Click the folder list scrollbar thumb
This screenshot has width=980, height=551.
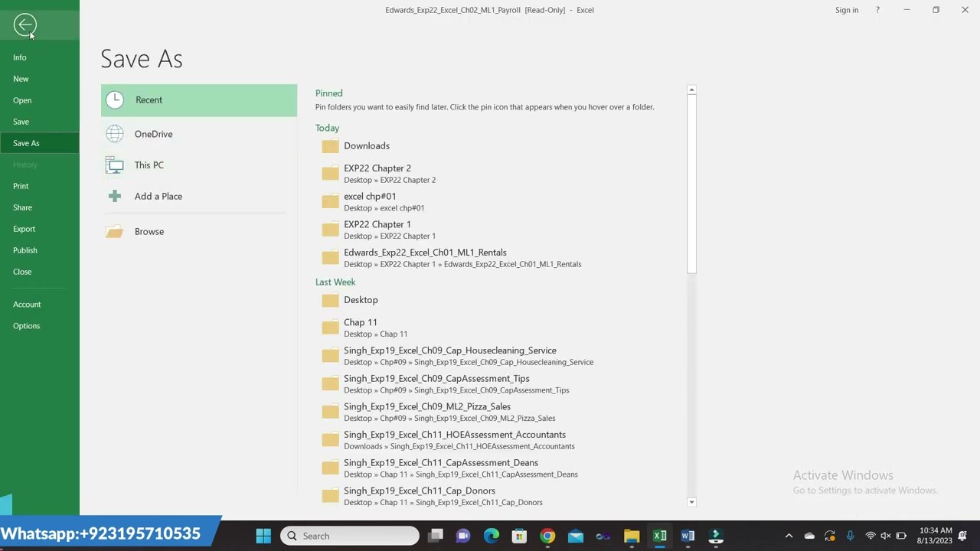pos(691,184)
